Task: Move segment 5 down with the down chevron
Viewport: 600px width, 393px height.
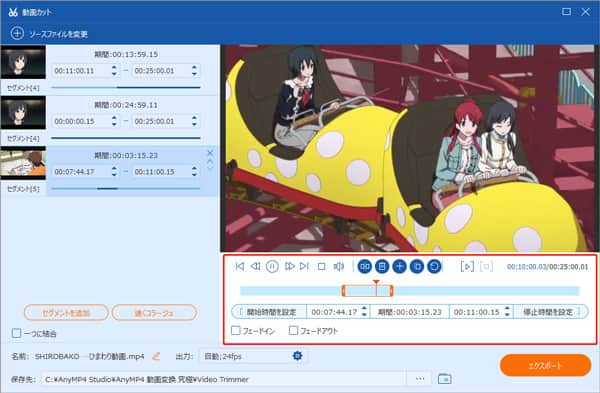Action: [x=210, y=168]
